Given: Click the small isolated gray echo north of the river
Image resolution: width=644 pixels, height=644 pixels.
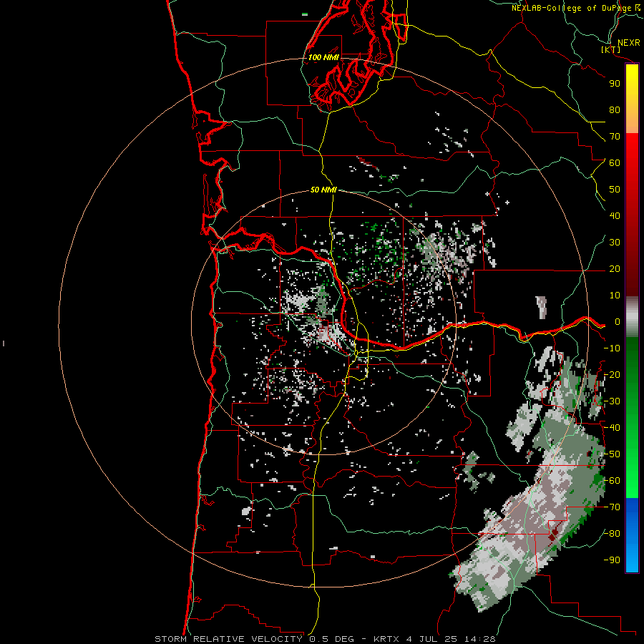Looking at the screenshot, I should pyautogui.click(x=542, y=307).
